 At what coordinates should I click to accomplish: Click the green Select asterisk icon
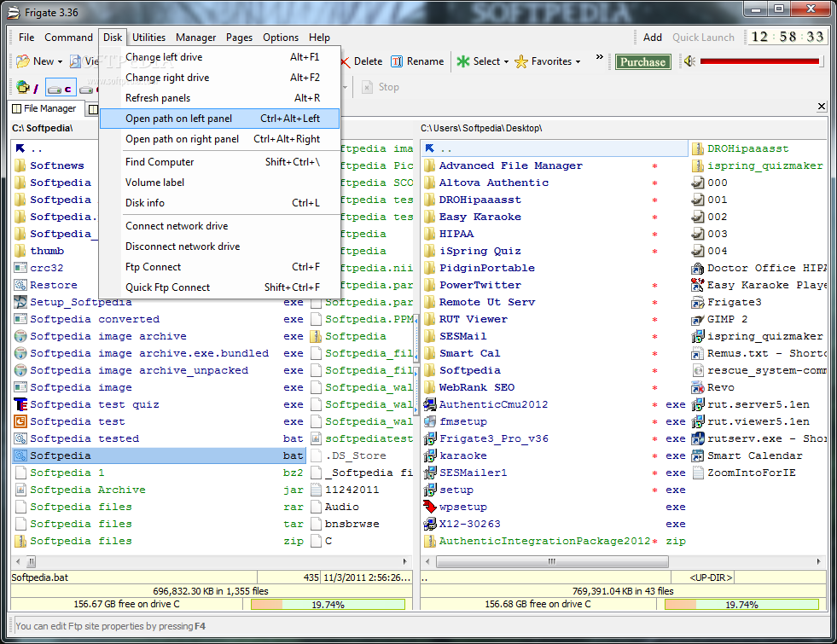(462, 61)
